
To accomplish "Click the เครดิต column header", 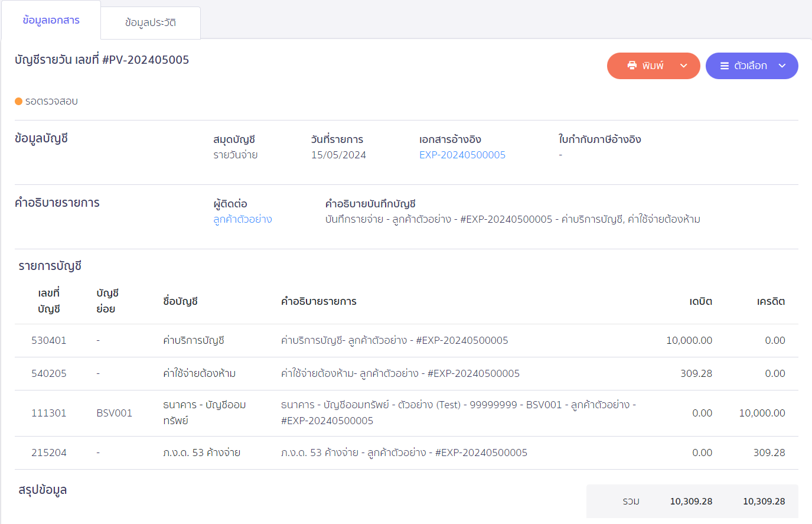I will pyautogui.click(x=771, y=301).
